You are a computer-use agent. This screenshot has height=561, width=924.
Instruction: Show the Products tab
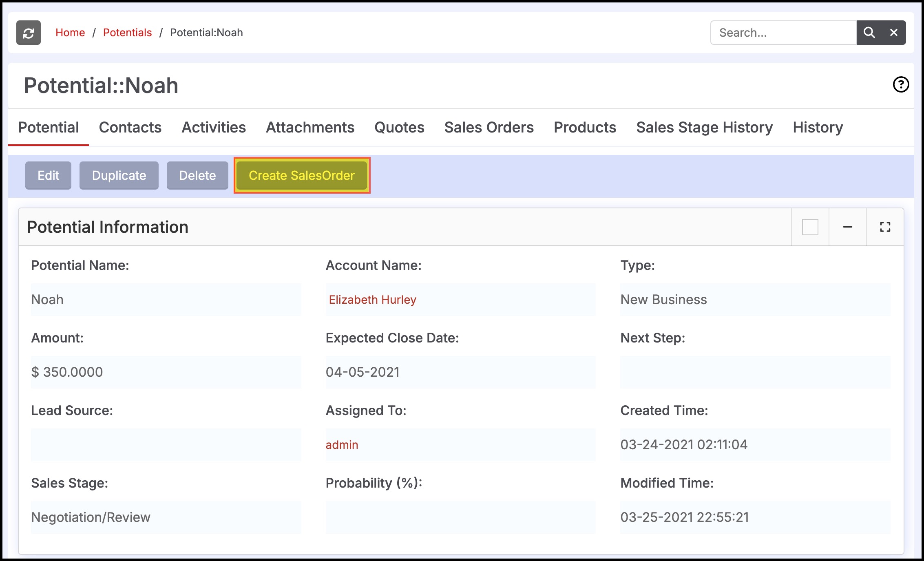coord(585,128)
